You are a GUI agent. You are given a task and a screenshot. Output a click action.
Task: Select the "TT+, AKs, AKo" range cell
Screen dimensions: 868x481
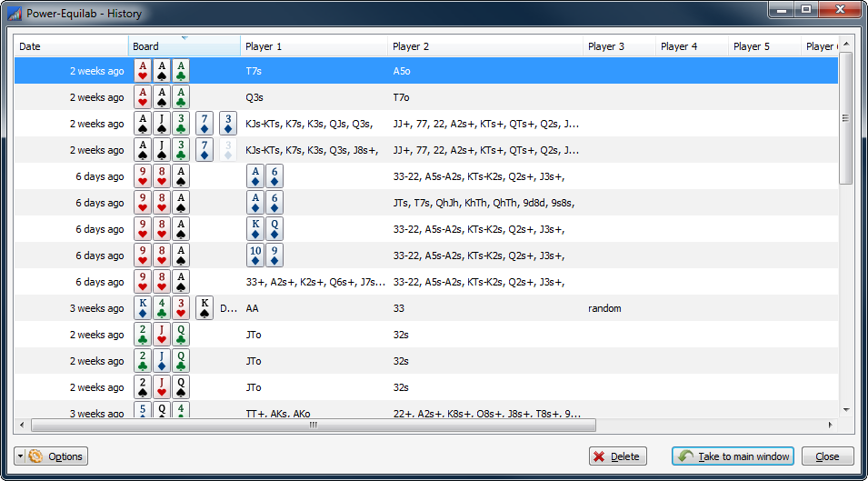click(x=278, y=414)
